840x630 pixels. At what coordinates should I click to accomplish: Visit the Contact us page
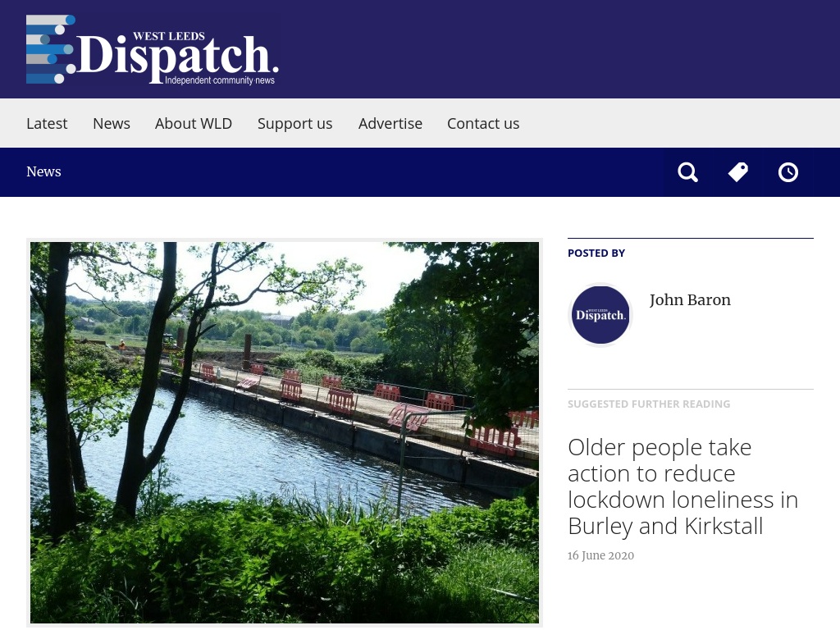pyautogui.click(x=483, y=124)
